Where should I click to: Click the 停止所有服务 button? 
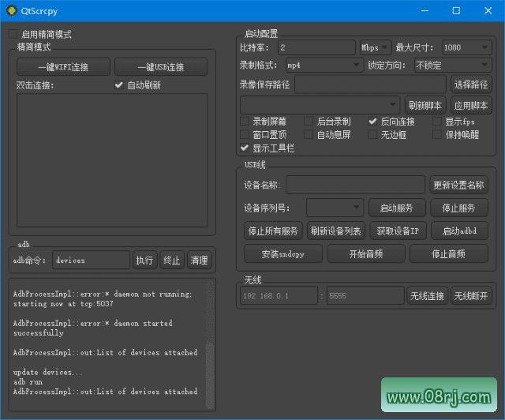tap(273, 231)
